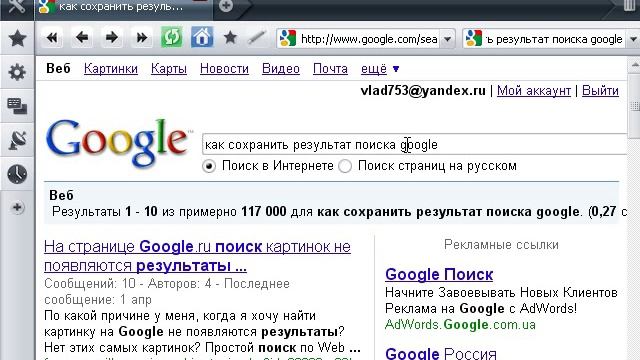Open the Google Россия ad link
The height and width of the screenshot is (360, 640).
click(441, 353)
